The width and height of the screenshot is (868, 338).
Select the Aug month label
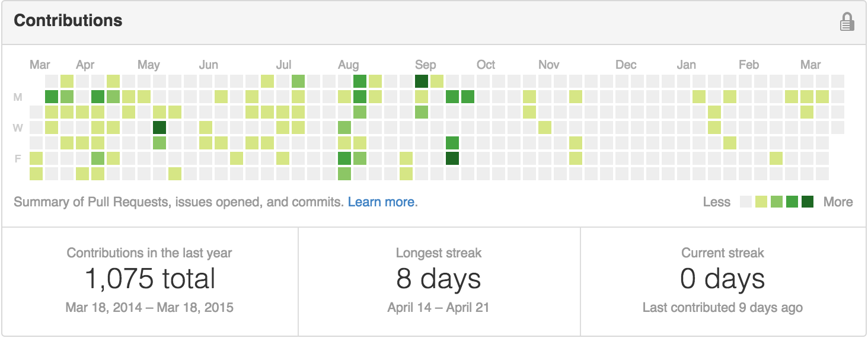click(348, 65)
